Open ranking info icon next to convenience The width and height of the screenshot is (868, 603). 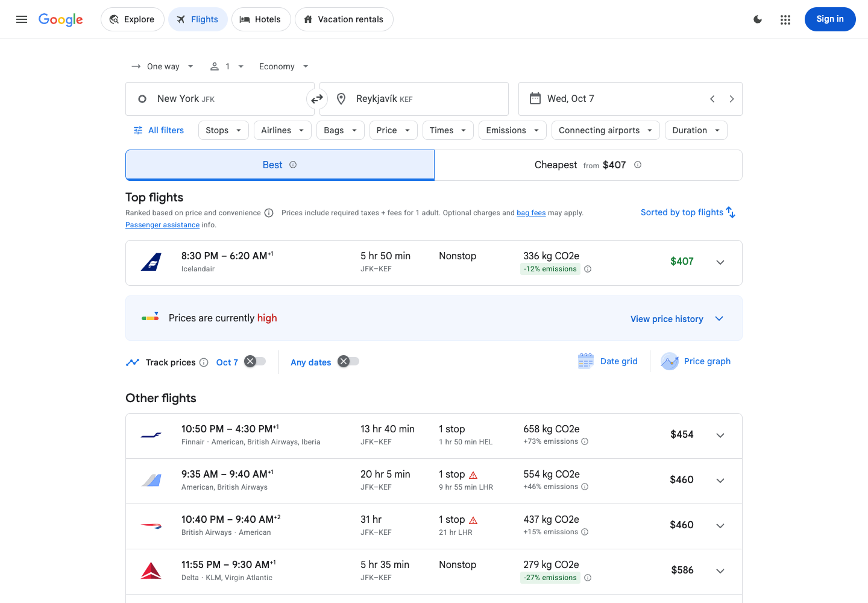pyautogui.click(x=269, y=213)
